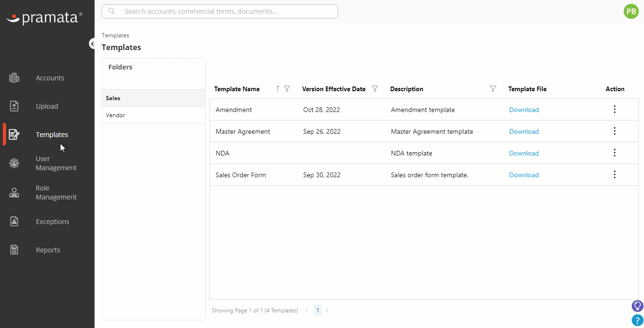Open the Exceptions section
Viewport: 644px width, 328px height.
[52, 222]
